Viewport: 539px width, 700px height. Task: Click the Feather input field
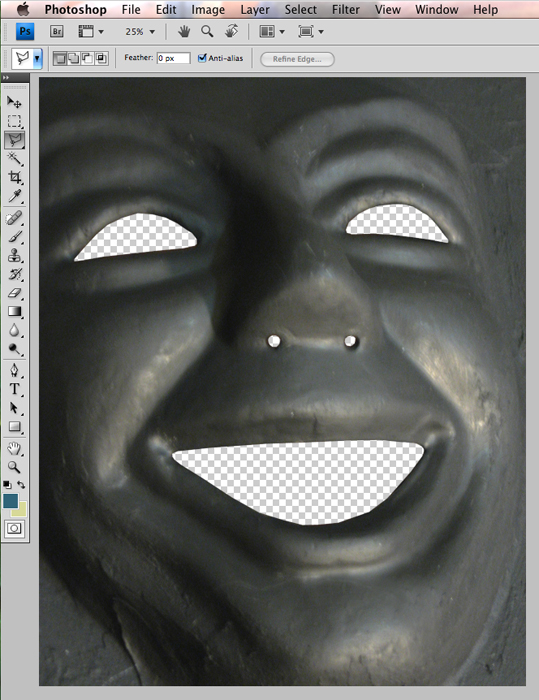173,58
